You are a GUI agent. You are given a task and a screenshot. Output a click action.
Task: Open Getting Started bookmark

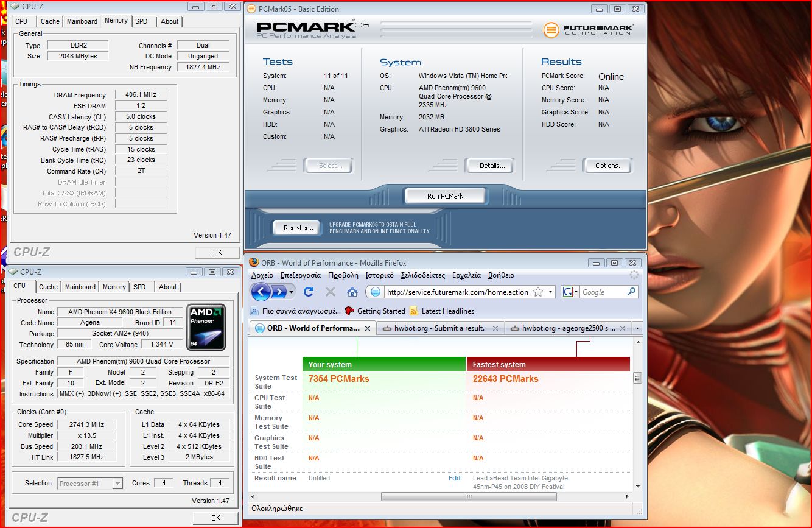coord(374,311)
